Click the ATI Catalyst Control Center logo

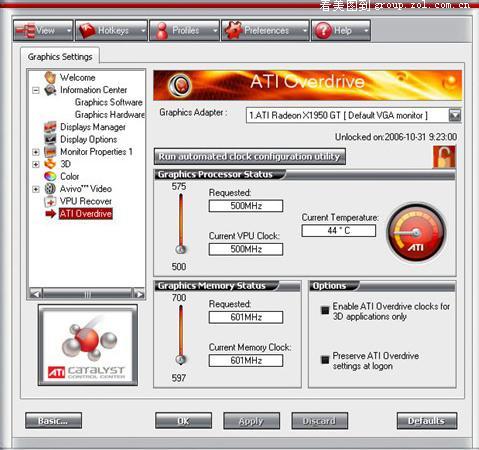click(88, 345)
